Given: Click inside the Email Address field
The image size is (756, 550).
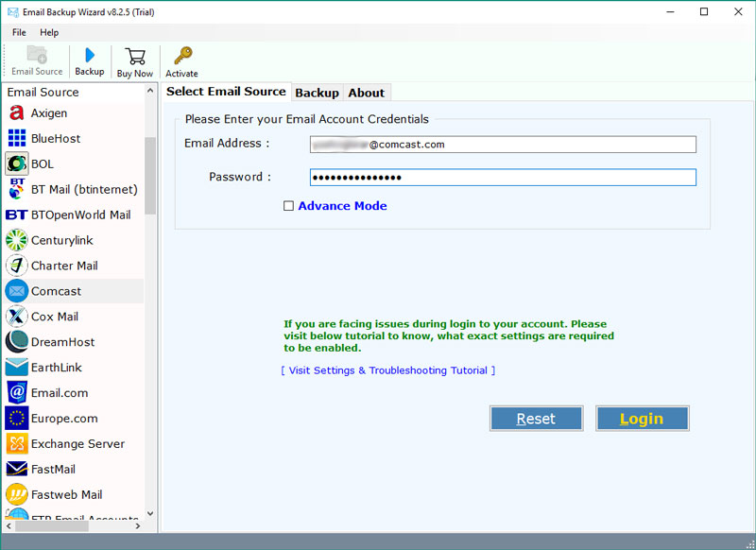Looking at the screenshot, I should coord(502,144).
